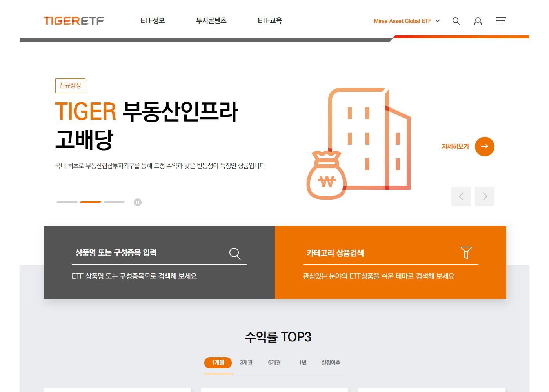Screen dimensions: 549x392
Task: Click the orange arrow next to 자세히보기
Action: [x=485, y=147]
